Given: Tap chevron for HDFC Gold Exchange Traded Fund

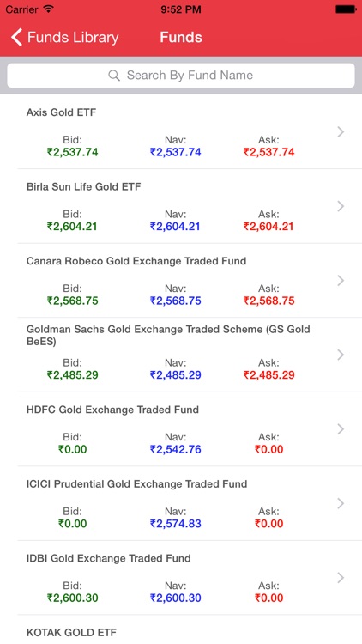Looking at the screenshot, I should click(x=341, y=429).
